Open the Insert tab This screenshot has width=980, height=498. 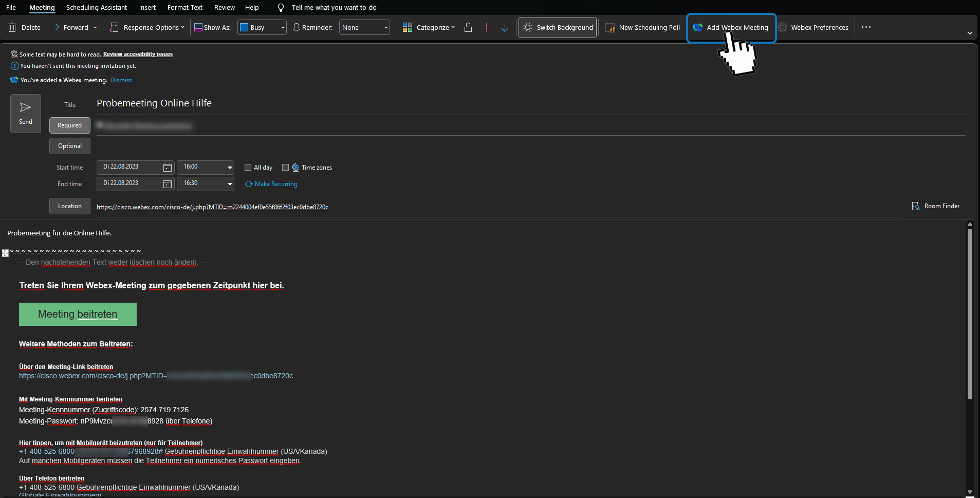[147, 8]
